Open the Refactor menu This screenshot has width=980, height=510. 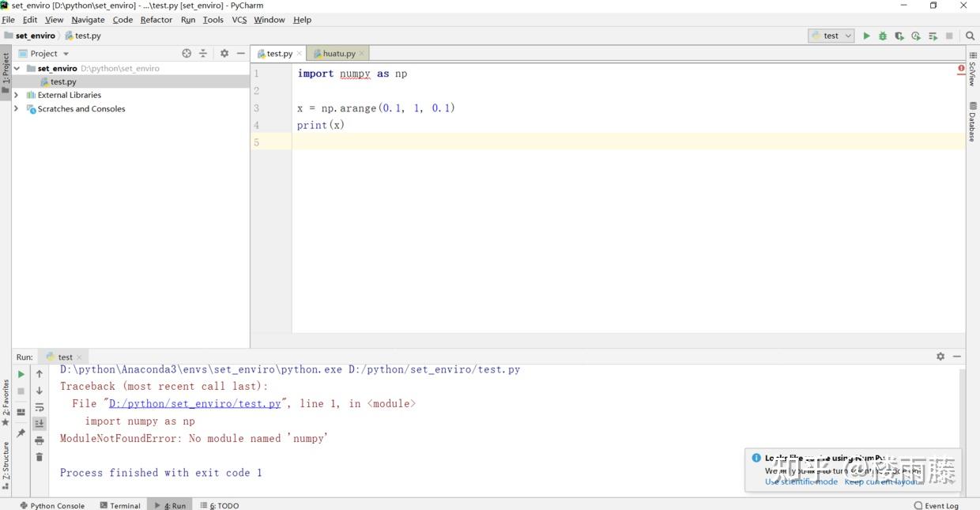(156, 19)
